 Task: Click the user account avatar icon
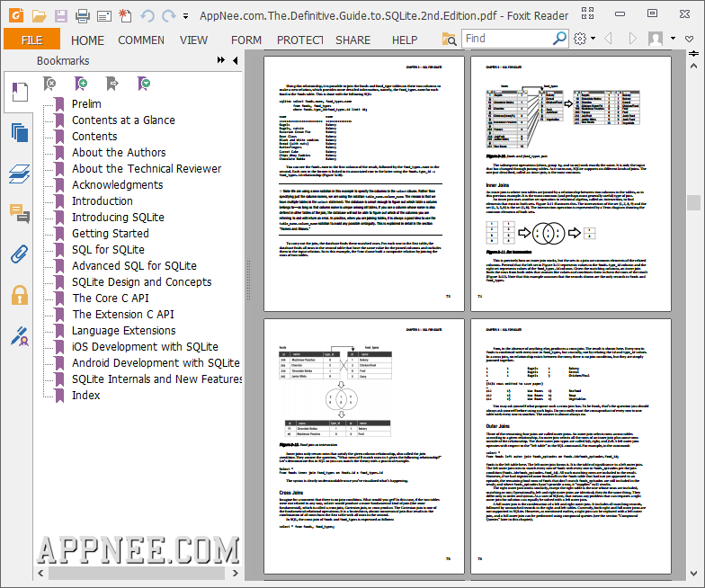tap(656, 39)
